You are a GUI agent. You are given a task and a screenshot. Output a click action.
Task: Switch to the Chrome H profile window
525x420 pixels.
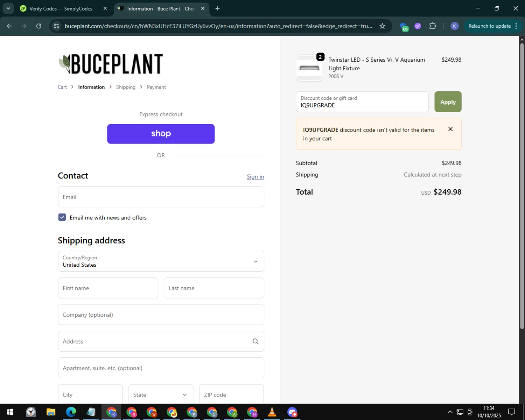252,412
